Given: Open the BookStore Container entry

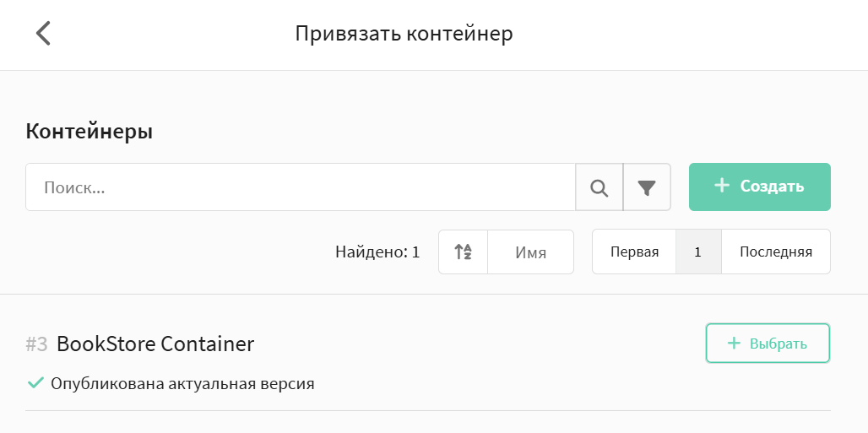Looking at the screenshot, I should [x=155, y=344].
